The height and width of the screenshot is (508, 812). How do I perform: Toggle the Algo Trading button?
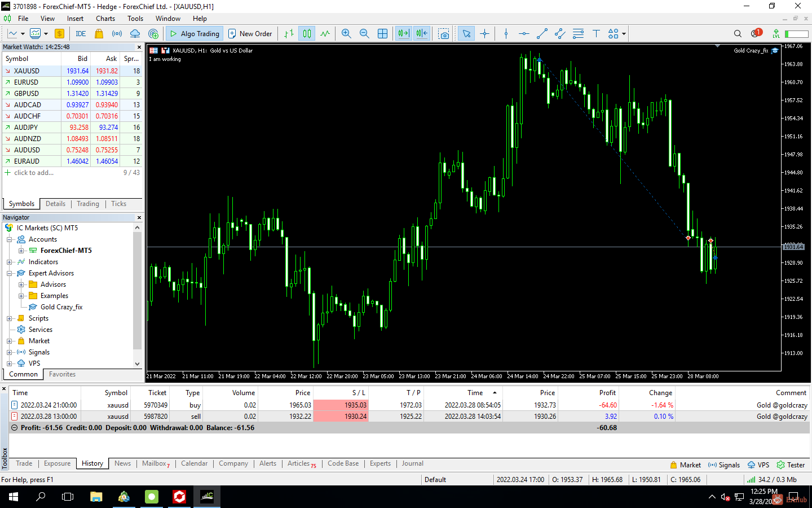pos(195,33)
